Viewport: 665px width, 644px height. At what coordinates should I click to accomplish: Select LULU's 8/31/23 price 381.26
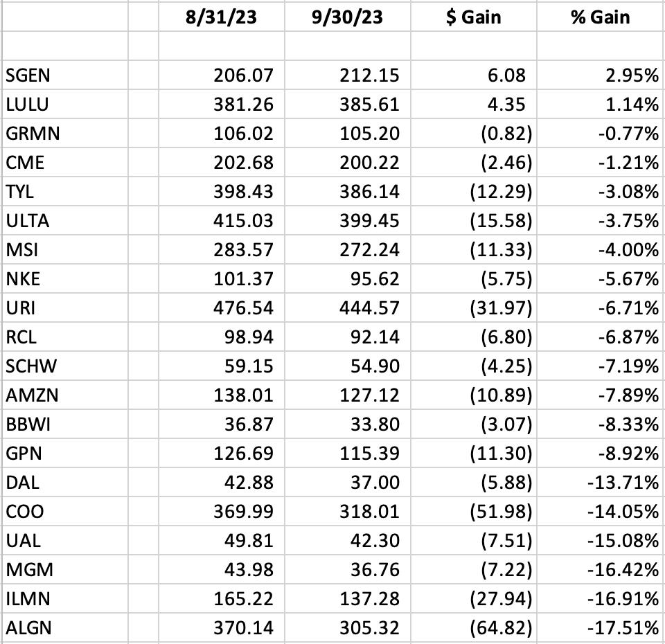tap(222, 105)
